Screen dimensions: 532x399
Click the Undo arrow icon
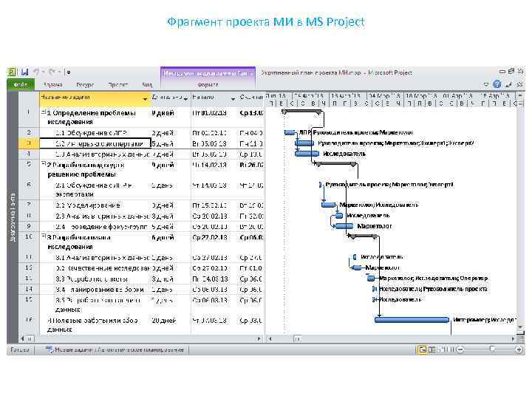(37, 72)
